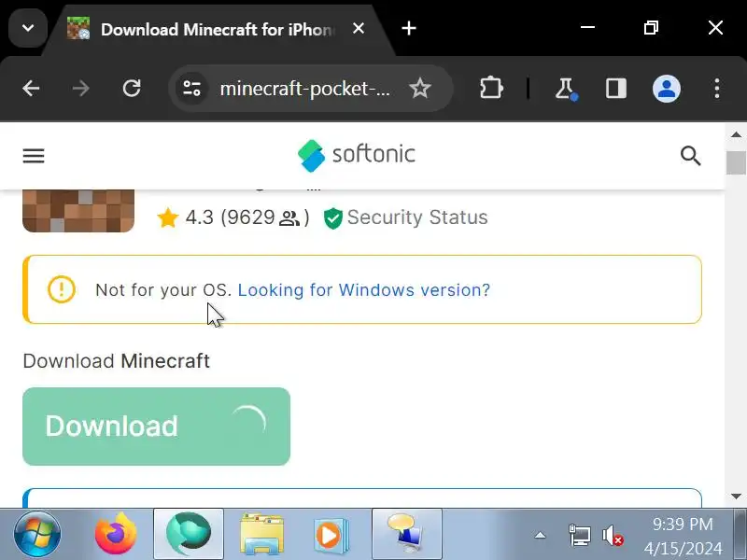Open the Softonic hamburger menu
Viewport: 747px width, 560px height.
(x=34, y=156)
